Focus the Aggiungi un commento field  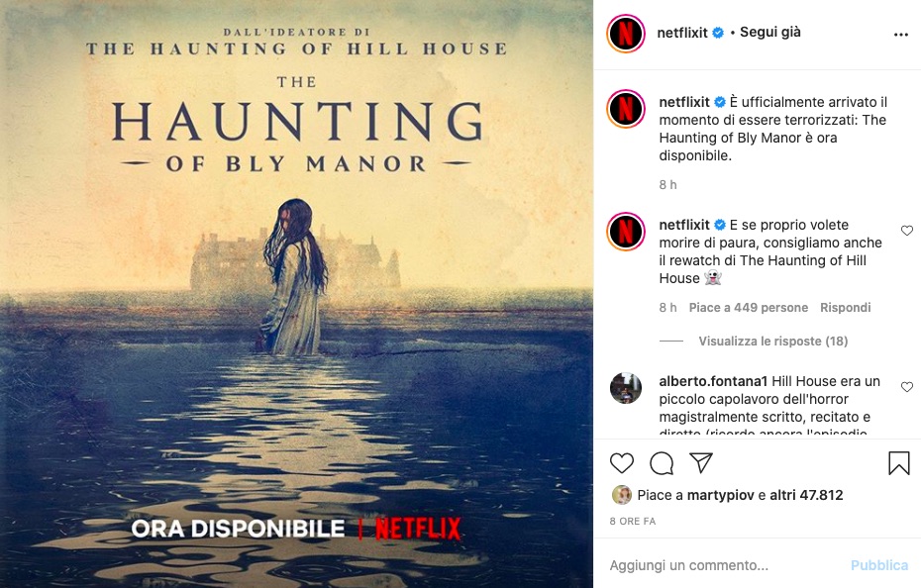point(725,565)
